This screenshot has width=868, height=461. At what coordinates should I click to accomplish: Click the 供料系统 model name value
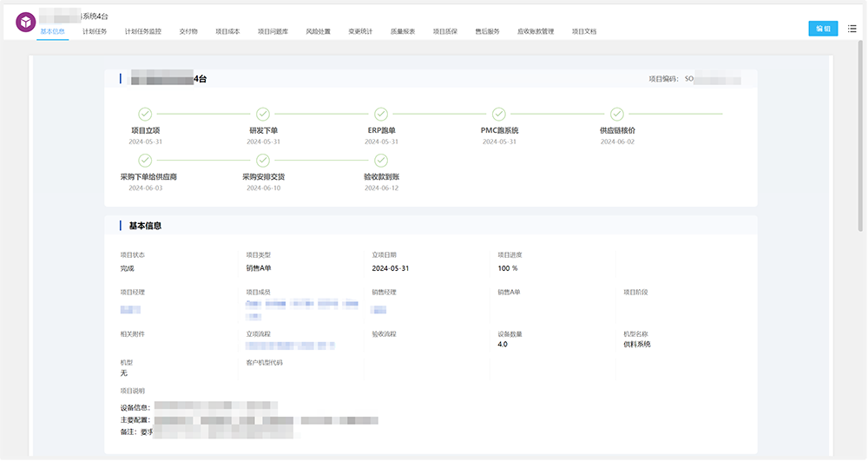[x=637, y=344]
